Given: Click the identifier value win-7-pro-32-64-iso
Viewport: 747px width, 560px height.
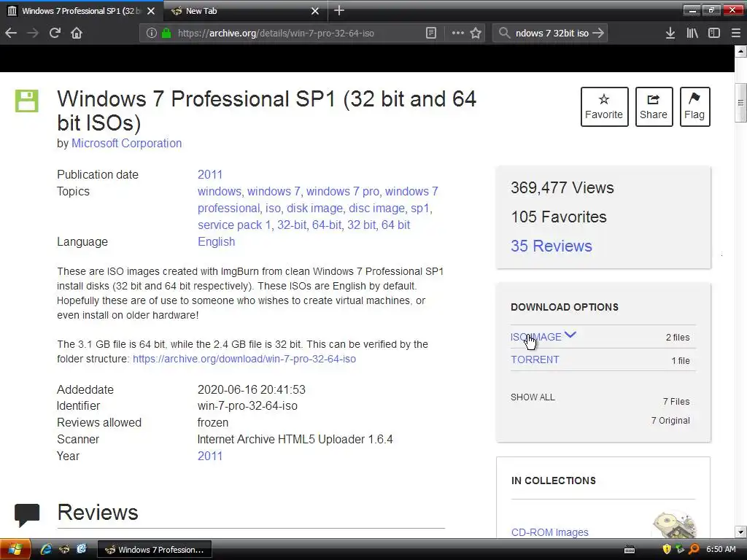Looking at the screenshot, I should tap(247, 405).
